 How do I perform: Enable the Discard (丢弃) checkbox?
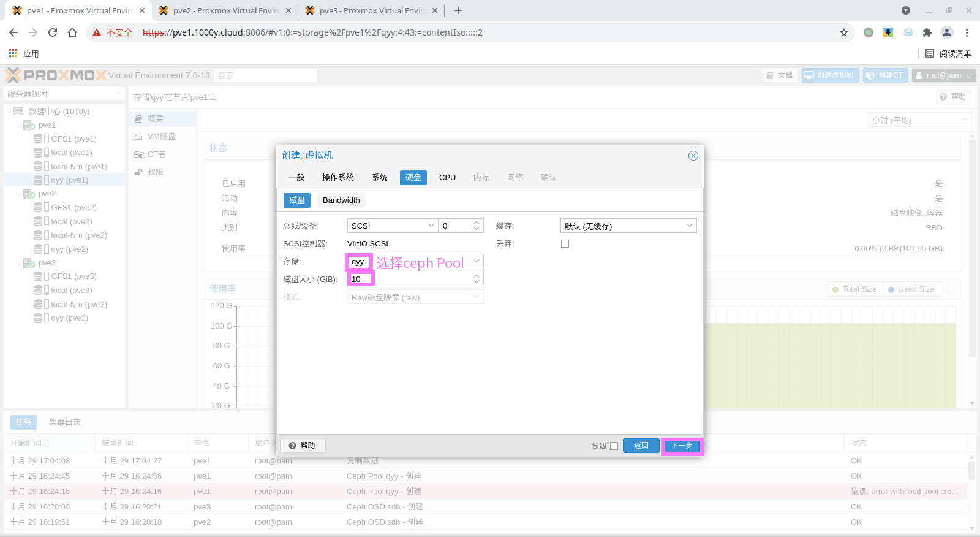click(x=565, y=243)
